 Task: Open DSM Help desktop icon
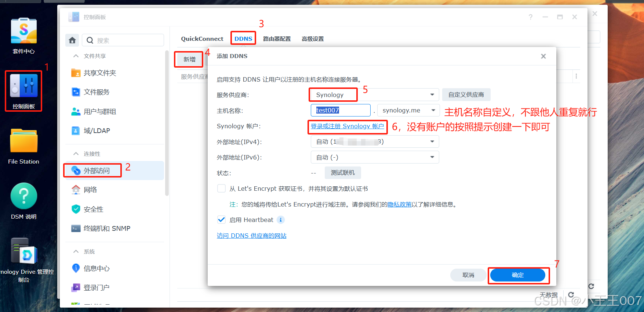(x=23, y=201)
